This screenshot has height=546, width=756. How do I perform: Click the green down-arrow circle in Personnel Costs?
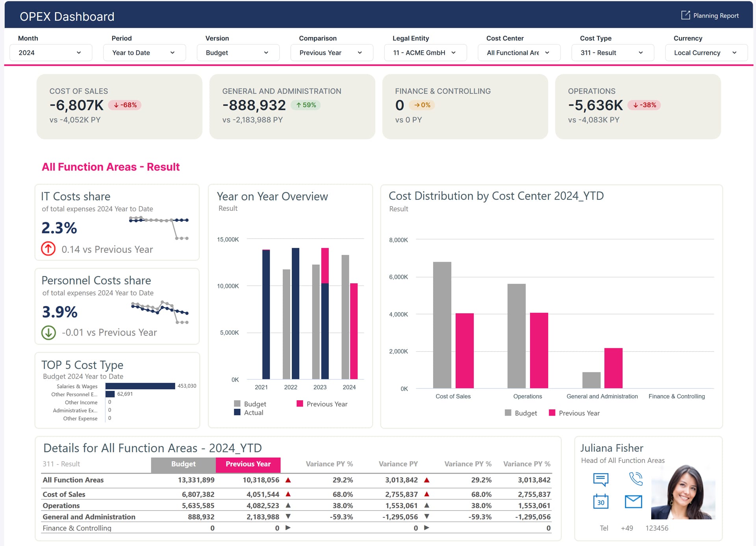tap(48, 332)
